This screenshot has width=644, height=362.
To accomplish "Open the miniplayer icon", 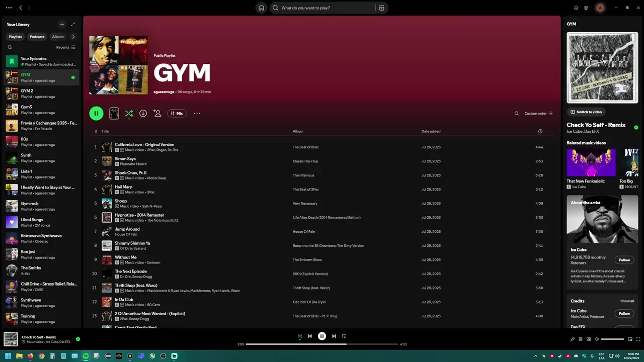I will click(x=630, y=339).
